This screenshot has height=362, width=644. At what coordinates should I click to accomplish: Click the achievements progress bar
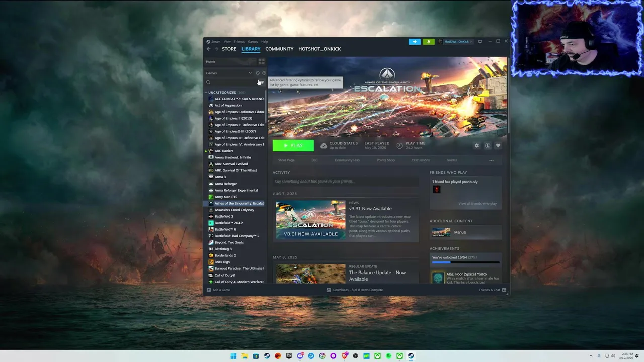466,262
